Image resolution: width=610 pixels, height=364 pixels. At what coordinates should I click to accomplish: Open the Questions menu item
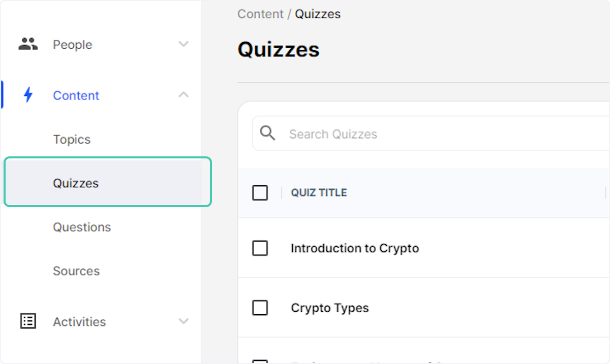click(x=81, y=227)
